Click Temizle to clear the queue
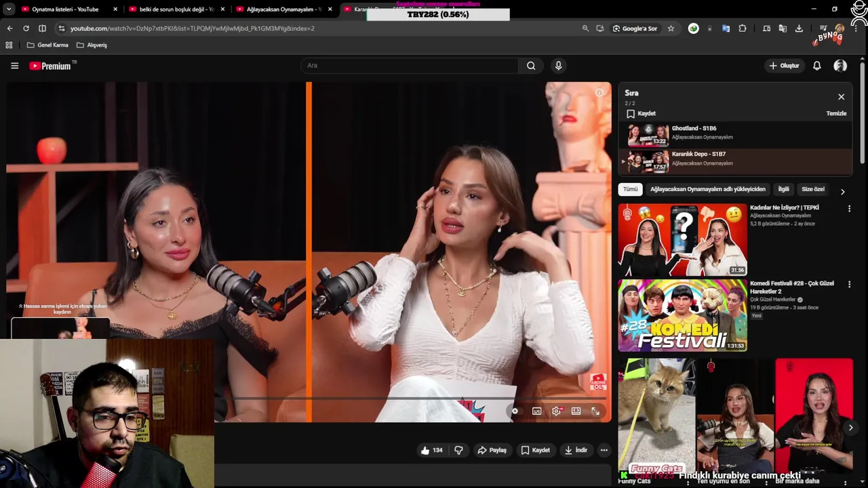868x488 pixels. (836, 114)
